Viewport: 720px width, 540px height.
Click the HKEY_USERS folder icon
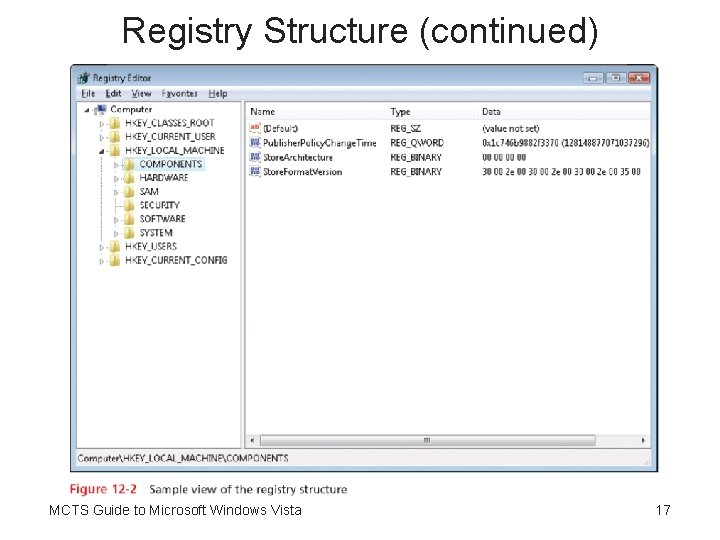(x=115, y=247)
